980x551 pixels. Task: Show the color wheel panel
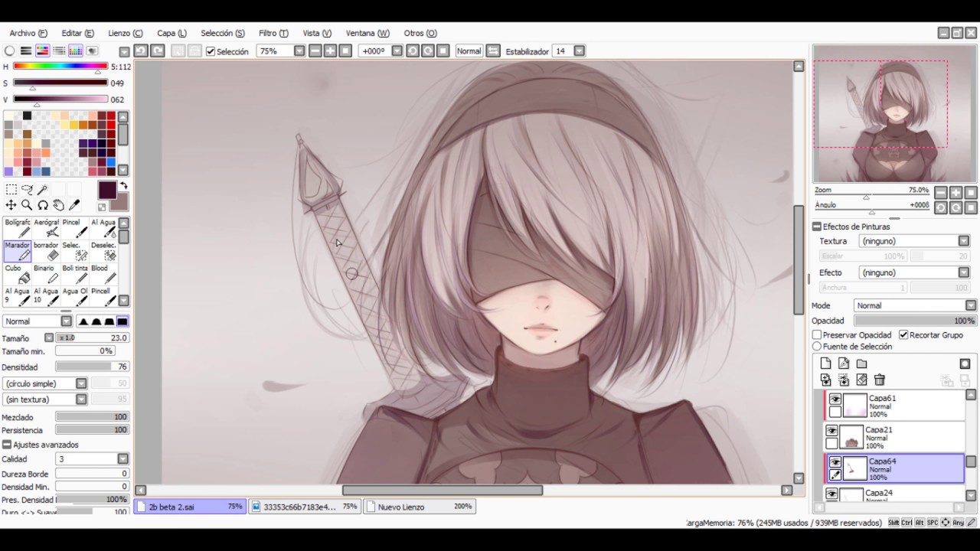click(9, 51)
